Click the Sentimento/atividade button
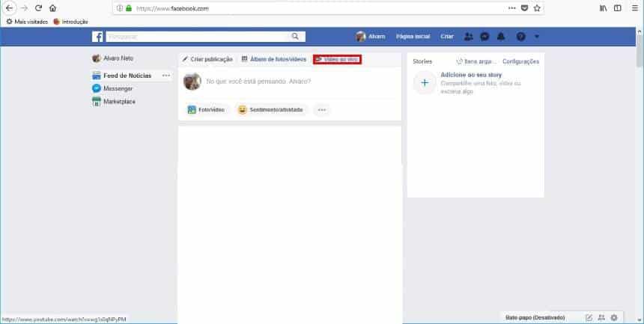This screenshot has width=644, height=324. point(270,110)
